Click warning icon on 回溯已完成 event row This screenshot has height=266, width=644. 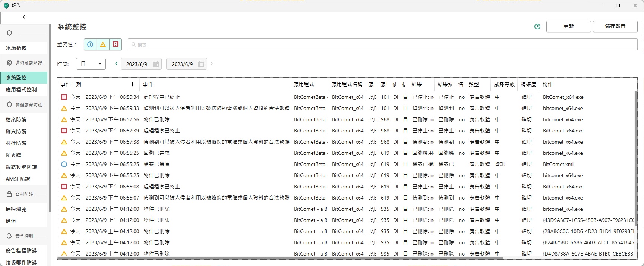pyautogui.click(x=64, y=153)
